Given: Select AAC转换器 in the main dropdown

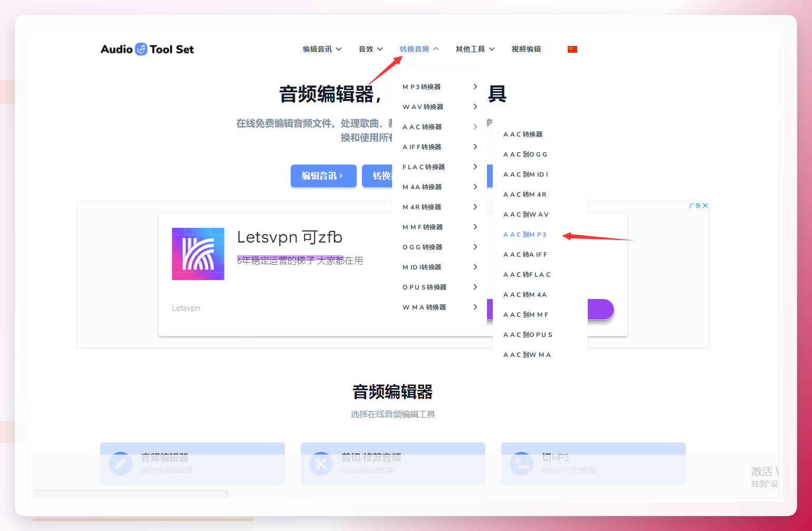Looking at the screenshot, I should click(x=422, y=127).
